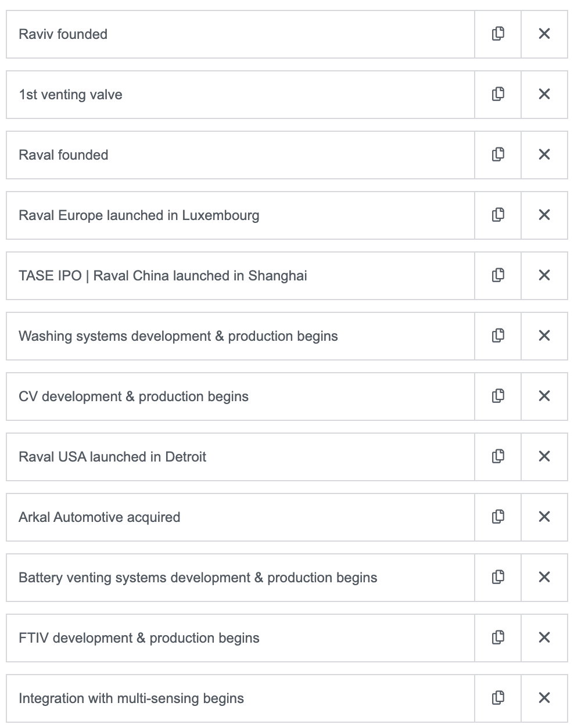
Task: Edit the 'Raval founded' text field
Action: [x=240, y=155]
